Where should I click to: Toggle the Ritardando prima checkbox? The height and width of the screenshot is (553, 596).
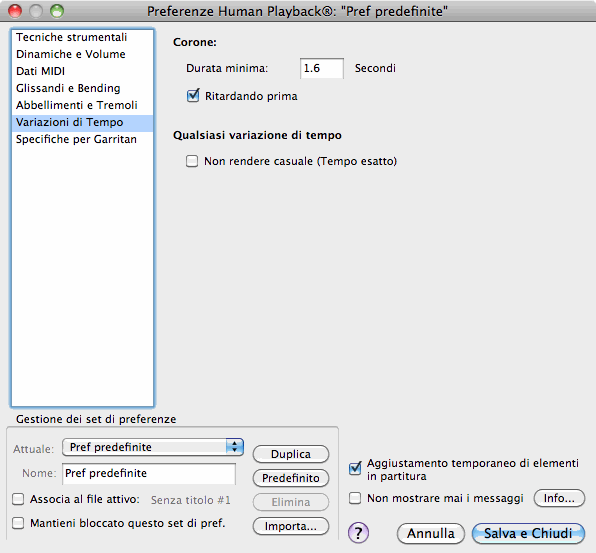tap(193, 96)
